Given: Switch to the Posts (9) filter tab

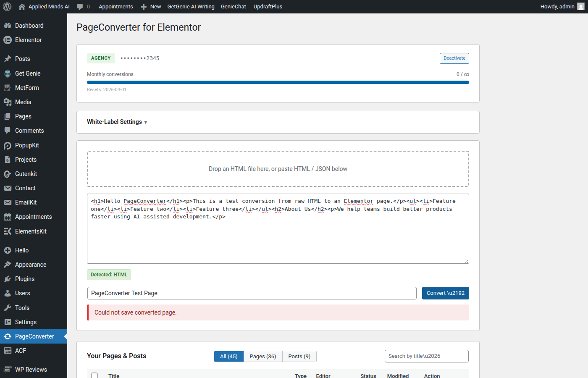Looking at the screenshot, I should point(299,356).
